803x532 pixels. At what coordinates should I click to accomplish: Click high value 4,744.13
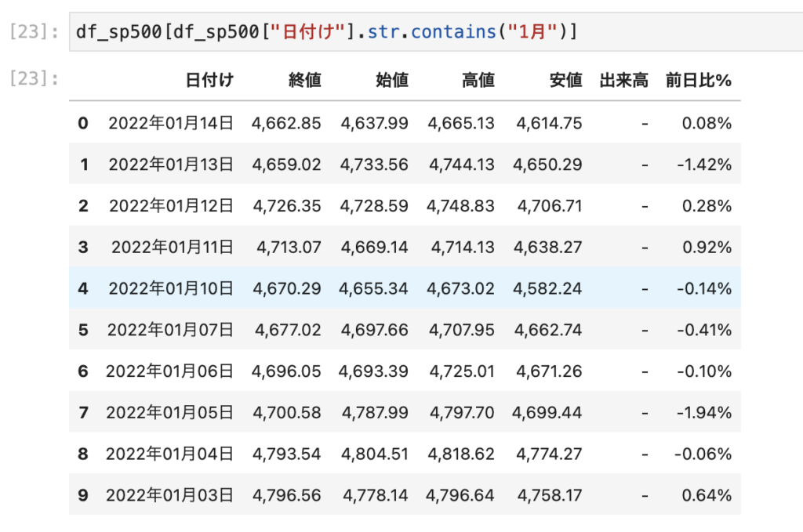point(462,165)
